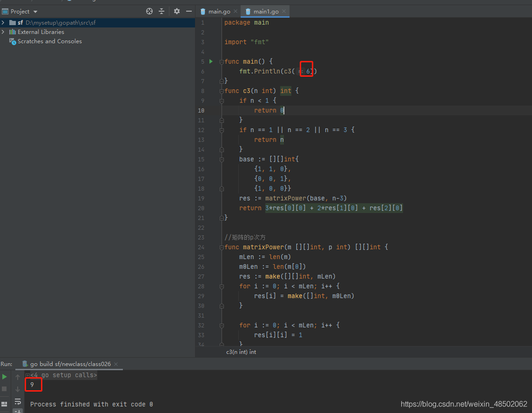Click the 'Run:' panel label
This screenshot has width=532, height=413.
pyautogui.click(x=7, y=364)
